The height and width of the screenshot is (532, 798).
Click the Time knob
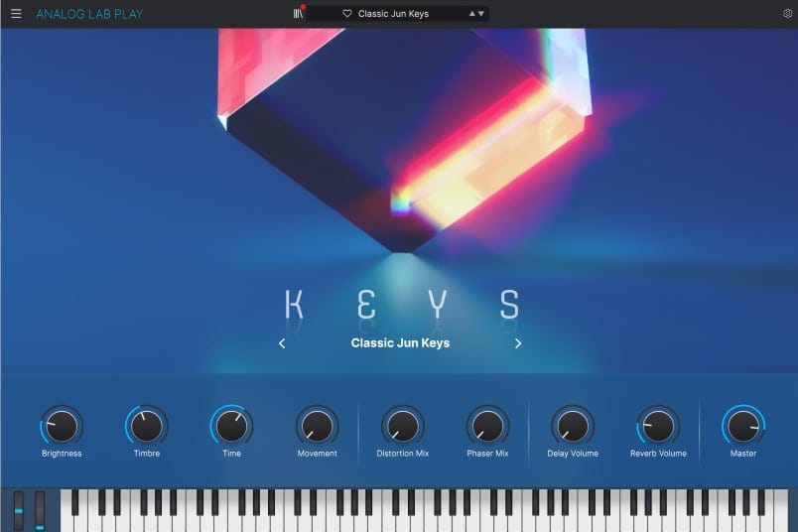231,427
